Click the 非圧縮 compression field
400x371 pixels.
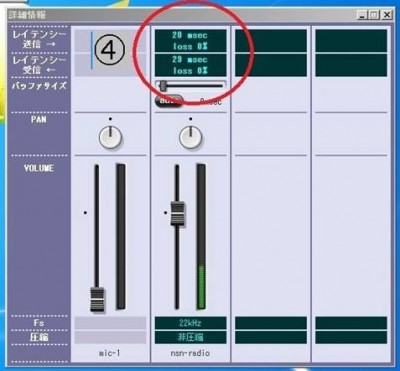point(190,337)
